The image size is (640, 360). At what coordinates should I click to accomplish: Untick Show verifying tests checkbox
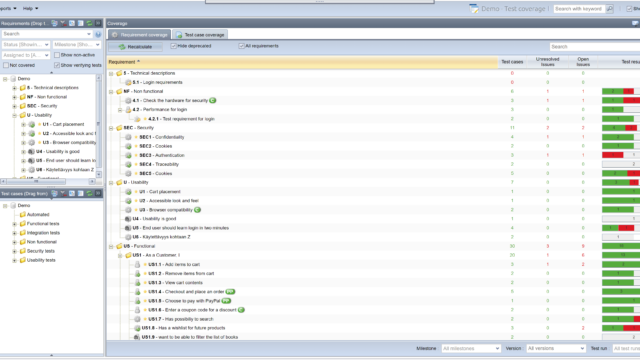click(57, 65)
